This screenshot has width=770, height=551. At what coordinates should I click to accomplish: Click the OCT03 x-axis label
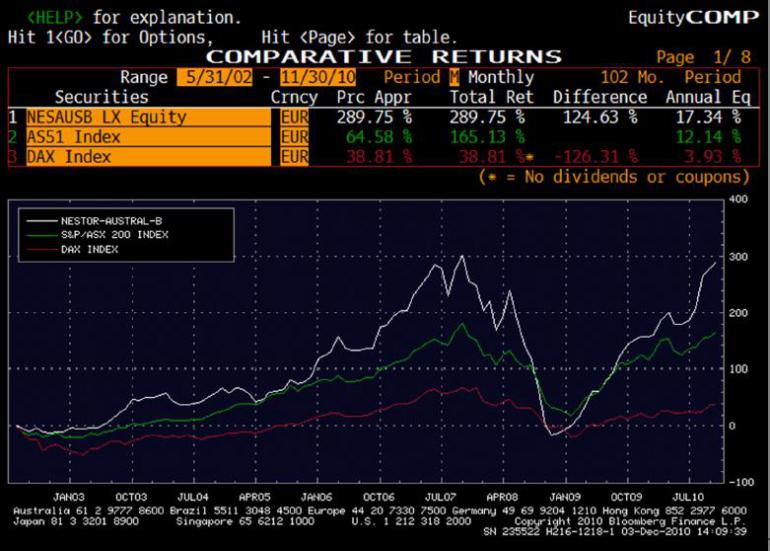point(131,497)
